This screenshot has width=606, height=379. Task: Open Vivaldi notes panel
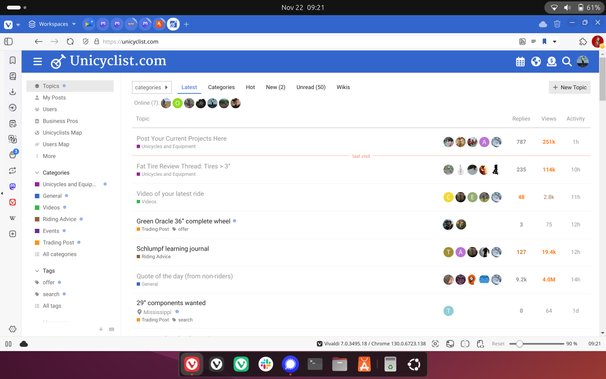coord(12,124)
